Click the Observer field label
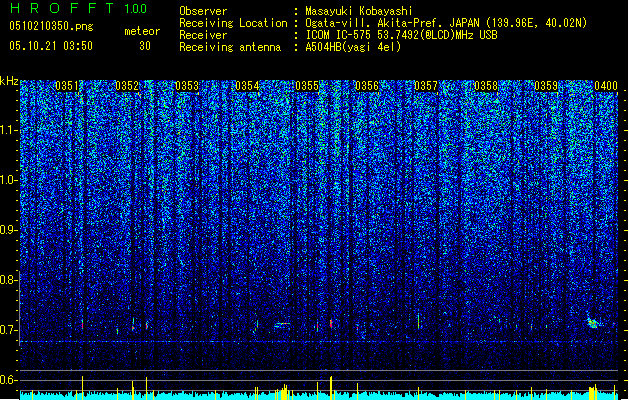 203,11
